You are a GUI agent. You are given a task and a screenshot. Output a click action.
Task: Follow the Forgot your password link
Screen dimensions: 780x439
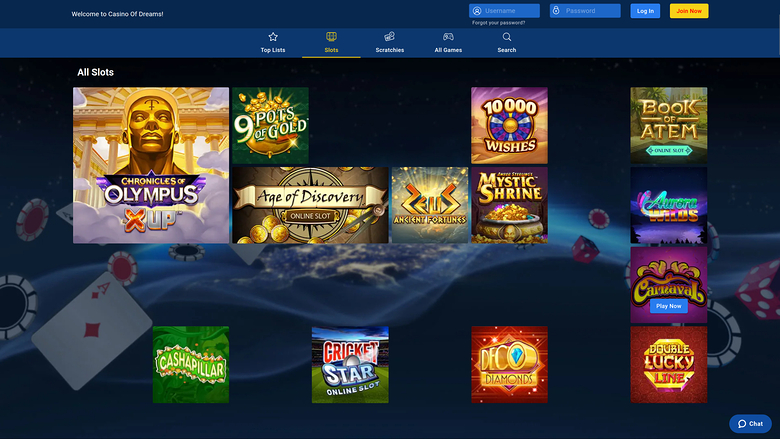498,23
